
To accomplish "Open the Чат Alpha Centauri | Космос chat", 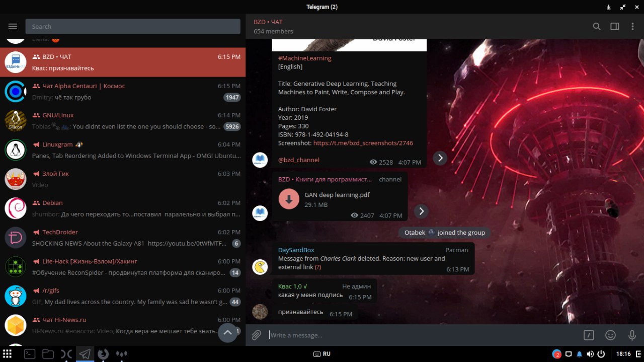I will point(123,92).
